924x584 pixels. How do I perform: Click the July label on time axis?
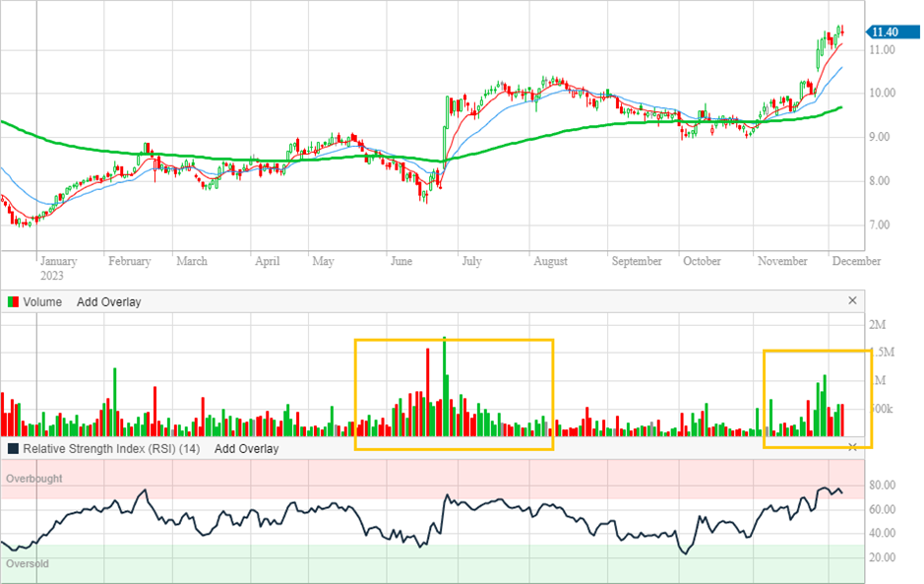click(471, 262)
